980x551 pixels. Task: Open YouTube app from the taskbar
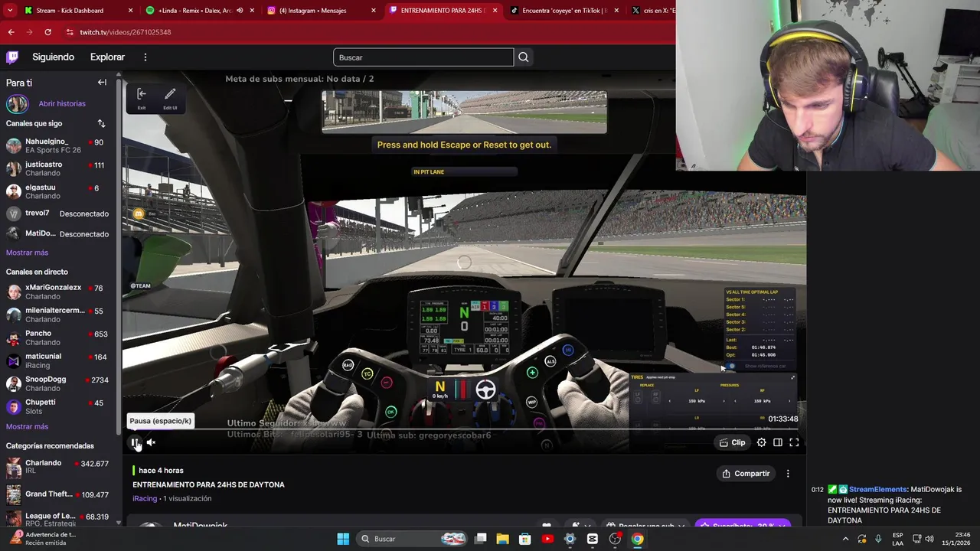tap(547, 539)
